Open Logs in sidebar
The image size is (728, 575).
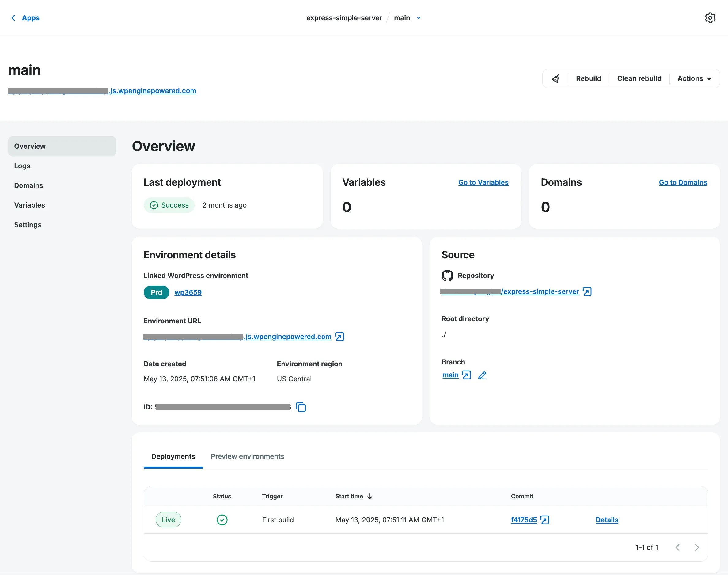(22, 166)
